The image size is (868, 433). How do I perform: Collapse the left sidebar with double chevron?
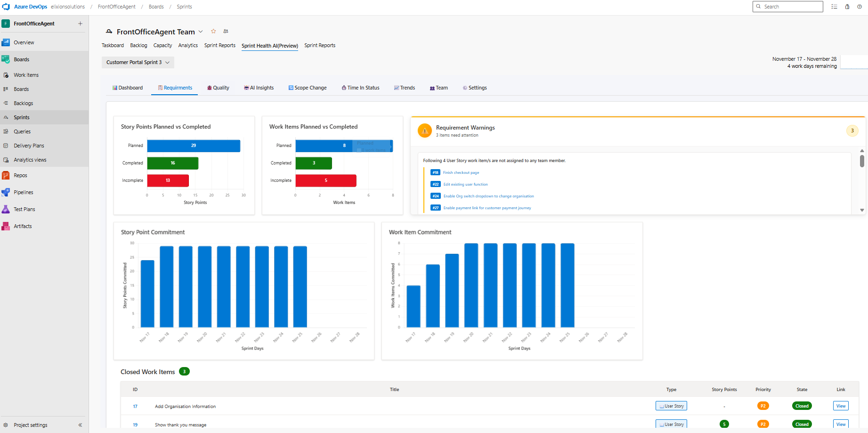click(80, 425)
